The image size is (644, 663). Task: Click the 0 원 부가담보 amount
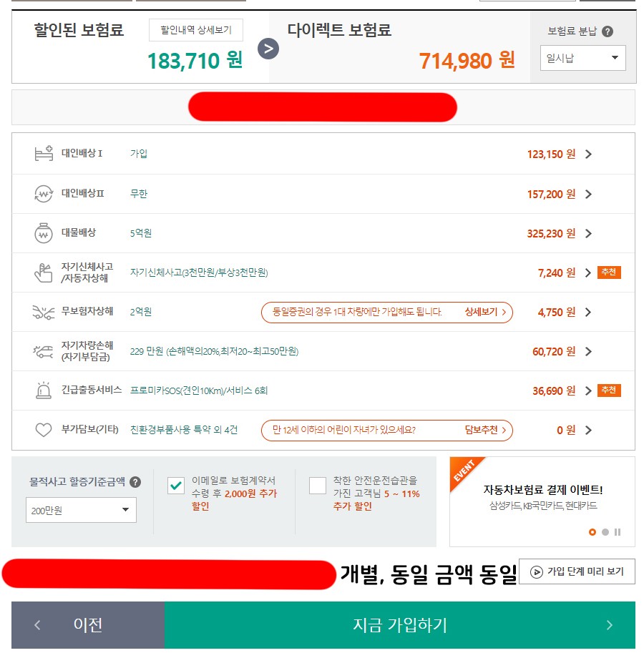click(566, 430)
